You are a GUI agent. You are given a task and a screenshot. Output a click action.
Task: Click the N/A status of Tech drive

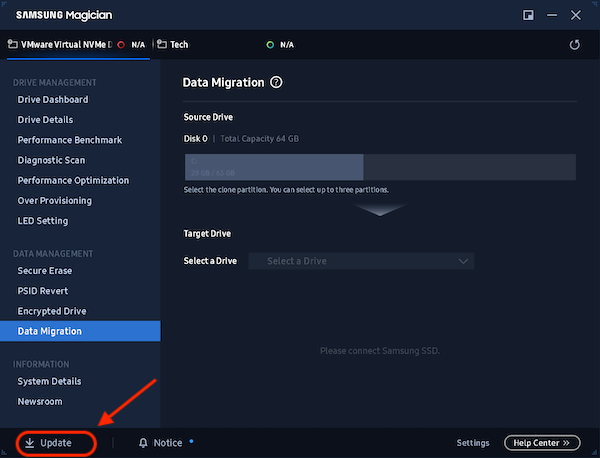[287, 45]
